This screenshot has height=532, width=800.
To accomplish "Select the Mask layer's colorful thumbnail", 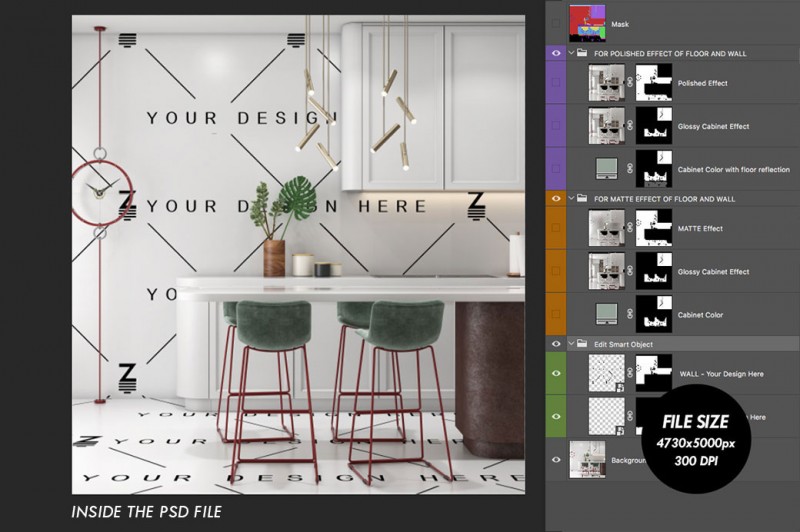I will click(587, 23).
